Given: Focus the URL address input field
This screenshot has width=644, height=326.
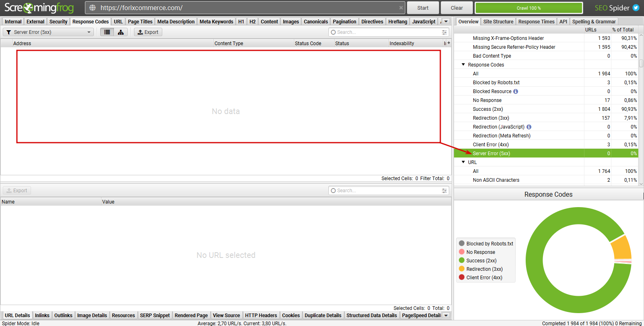Looking at the screenshot, I should coord(246,8).
